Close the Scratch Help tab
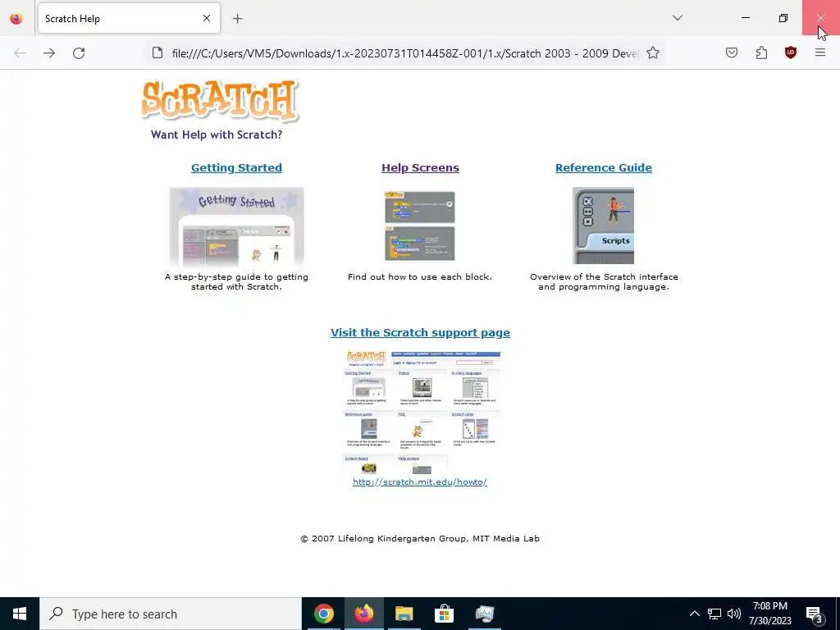 tap(207, 18)
